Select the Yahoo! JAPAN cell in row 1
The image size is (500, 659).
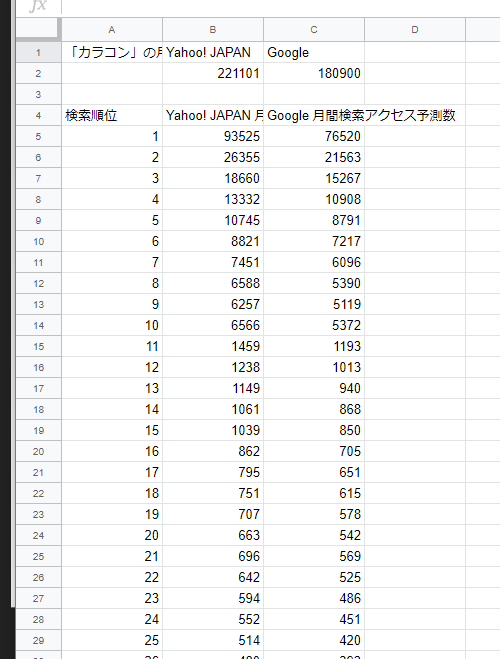tap(213, 53)
